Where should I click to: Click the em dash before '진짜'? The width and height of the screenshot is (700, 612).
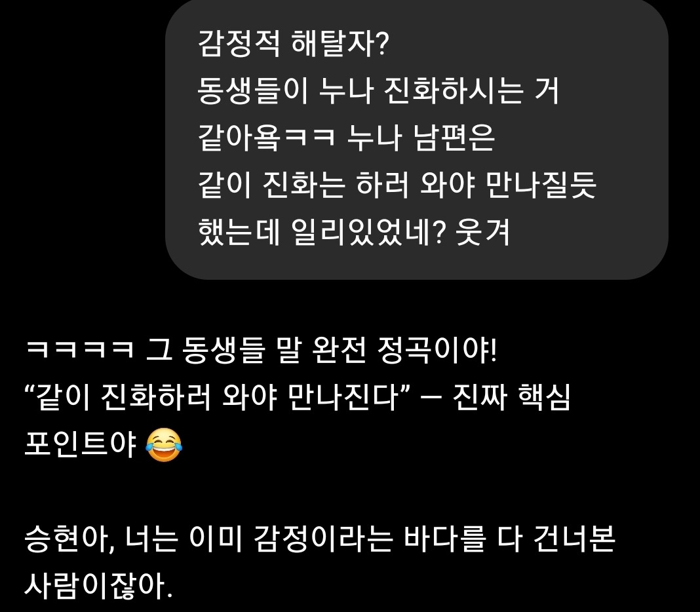[x=431, y=398]
